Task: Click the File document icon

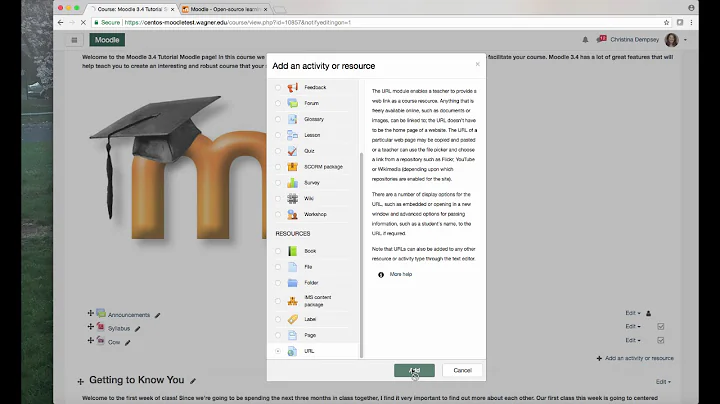Action: tap(292, 267)
